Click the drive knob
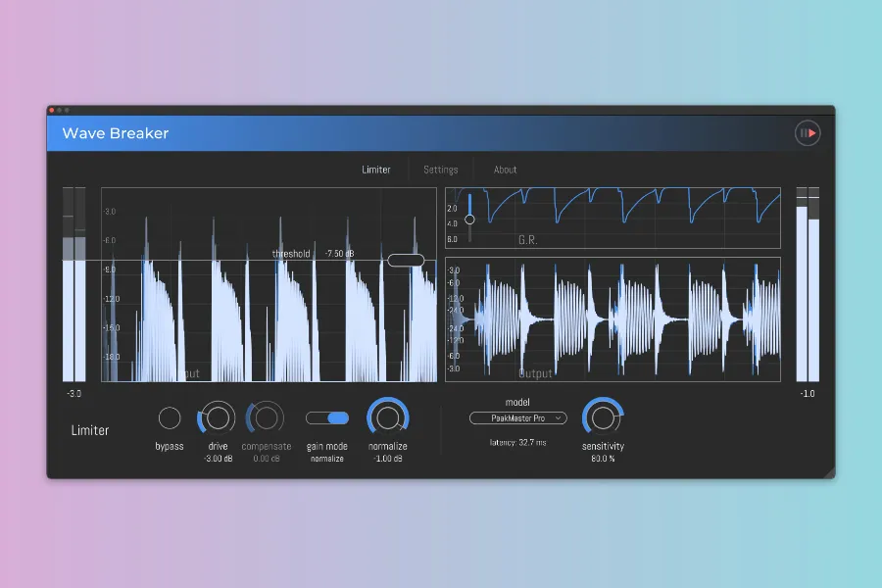The width and height of the screenshot is (882, 588). [218, 418]
